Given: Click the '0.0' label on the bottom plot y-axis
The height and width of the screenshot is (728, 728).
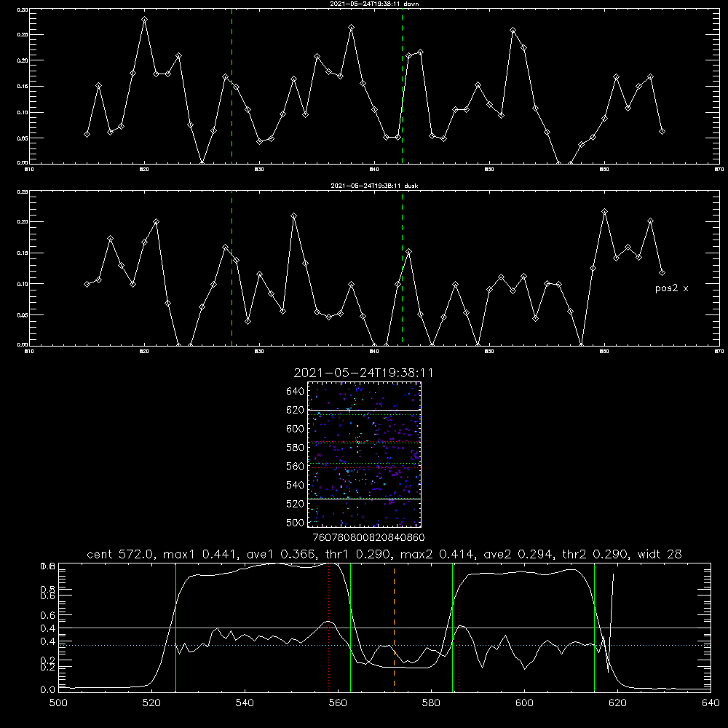Looking at the screenshot, I should (47, 690).
